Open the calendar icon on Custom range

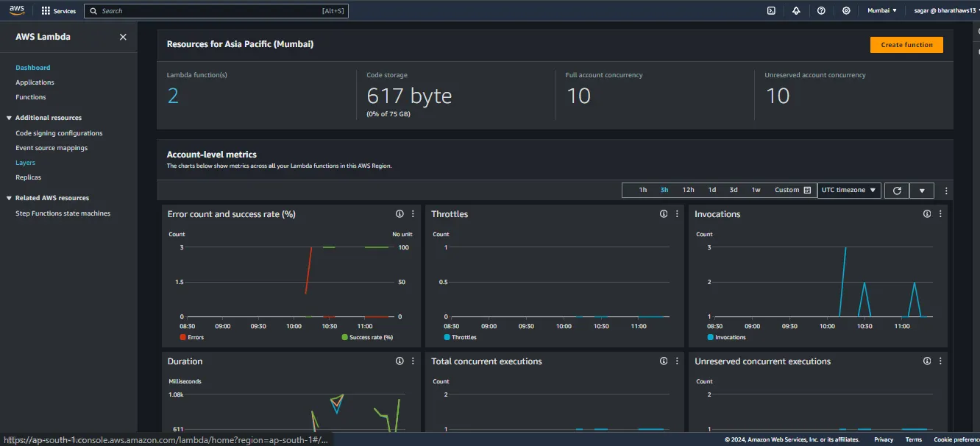coord(807,190)
